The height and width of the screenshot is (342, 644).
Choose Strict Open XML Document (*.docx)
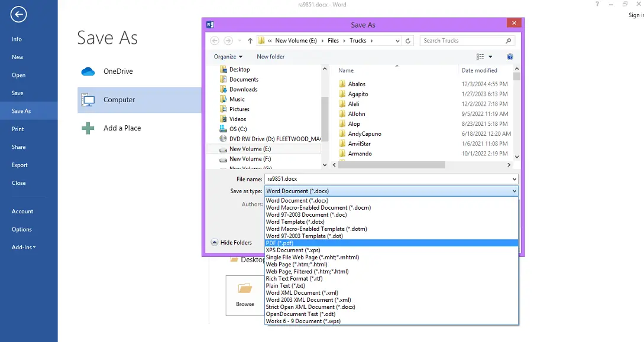click(x=391, y=307)
